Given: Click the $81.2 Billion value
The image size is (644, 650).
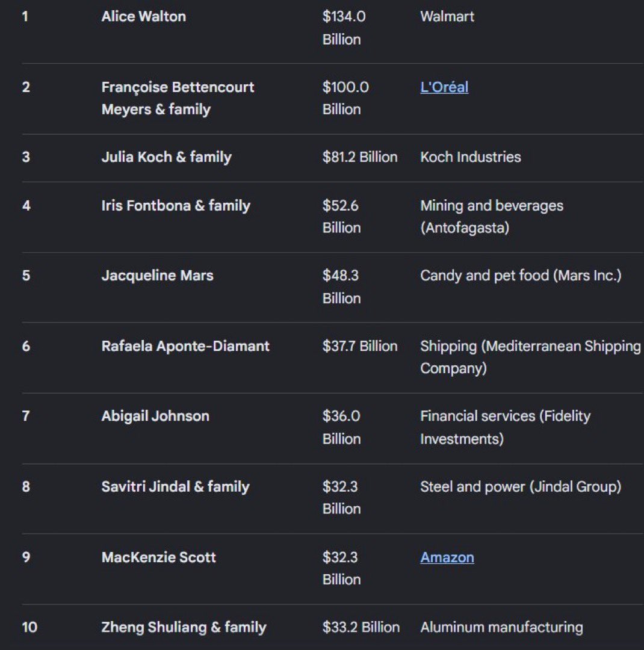Looking at the screenshot, I should 360,157.
